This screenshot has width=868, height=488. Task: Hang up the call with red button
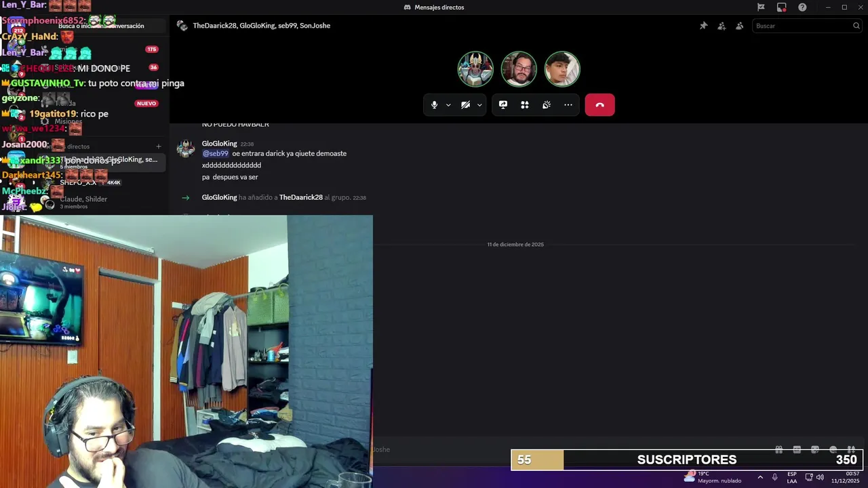(x=600, y=105)
